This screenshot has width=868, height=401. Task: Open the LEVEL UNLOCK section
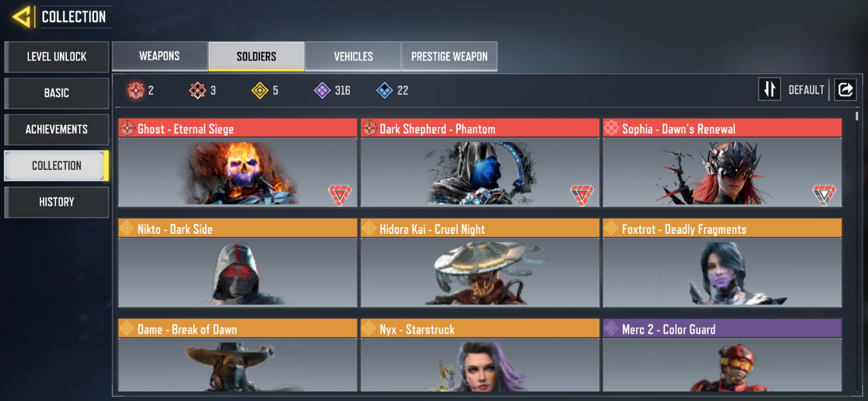pos(56,56)
